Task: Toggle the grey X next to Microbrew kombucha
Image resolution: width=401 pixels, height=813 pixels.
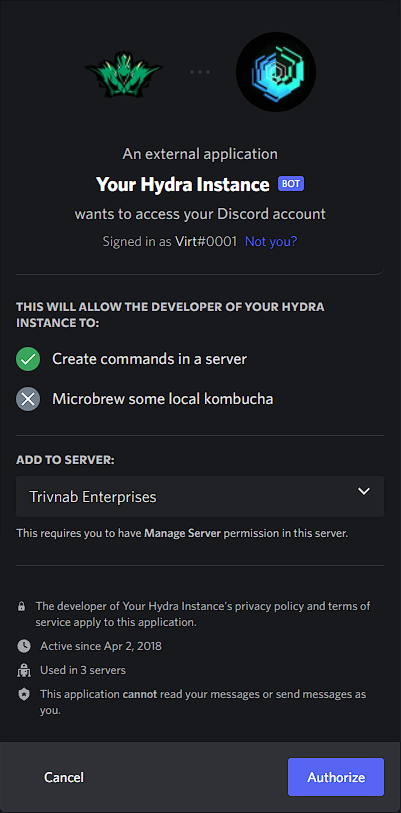Action: (x=28, y=399)
